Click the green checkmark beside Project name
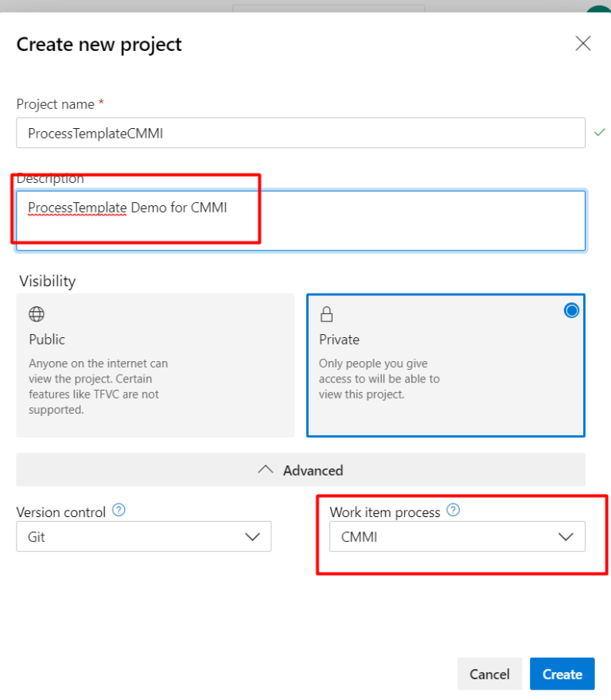Screen dimensions: 611x700 [601, 133]
